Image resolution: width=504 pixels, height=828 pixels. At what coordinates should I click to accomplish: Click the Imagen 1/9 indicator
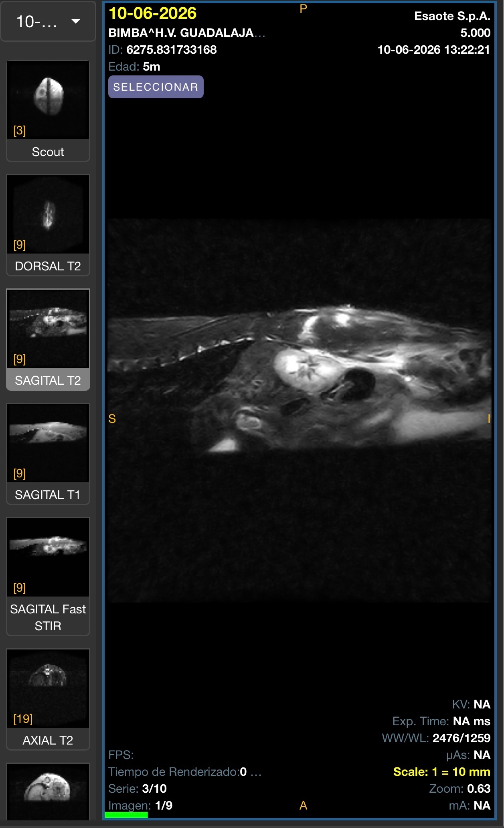[x=140, y=806]
